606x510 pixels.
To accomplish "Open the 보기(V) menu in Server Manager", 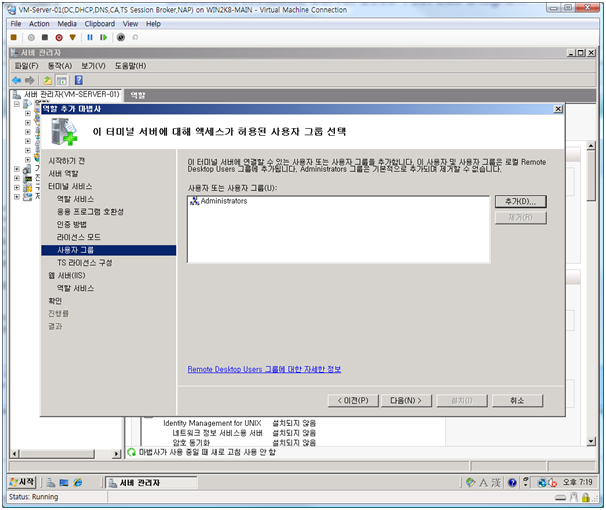I will click(x=93, y=66).
